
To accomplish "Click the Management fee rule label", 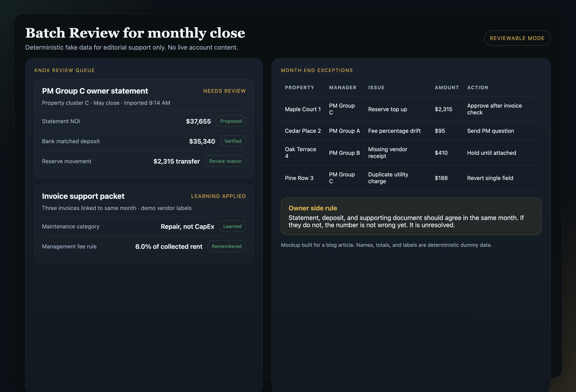I will (x=69, y=247).
